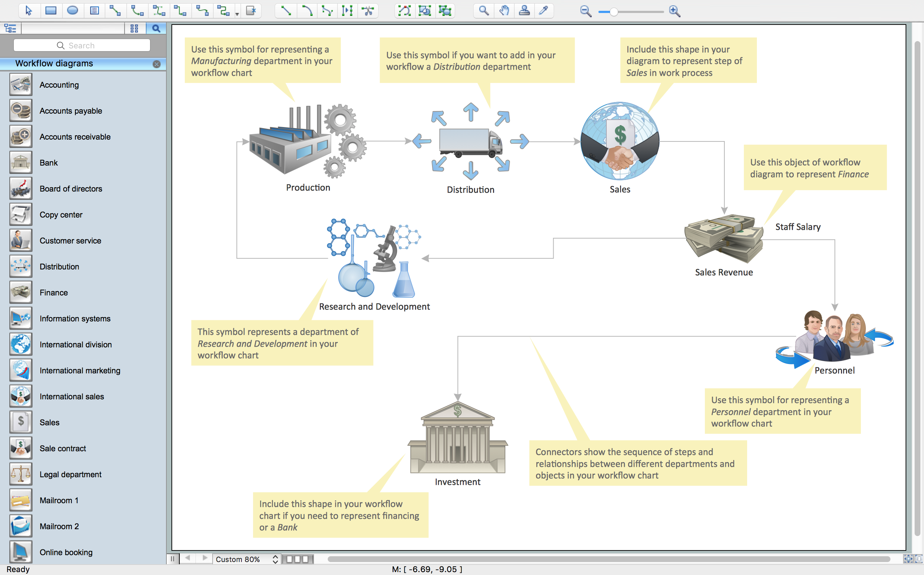This screenshot has width=924, height=575.
Task: Type in the Search workflows input field
Action: pos(82,45)
